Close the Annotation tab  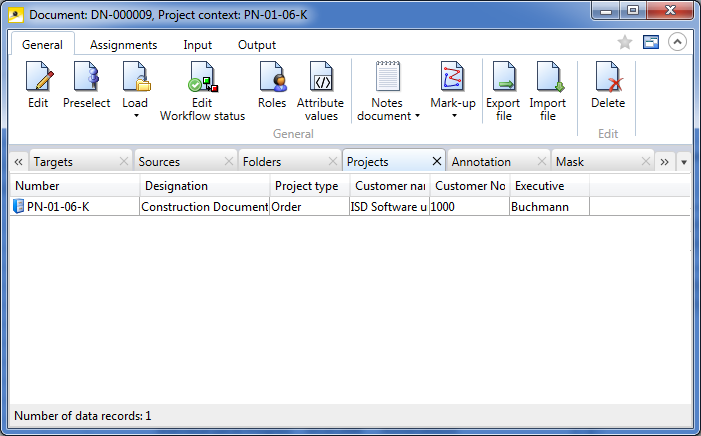point(541,161)
